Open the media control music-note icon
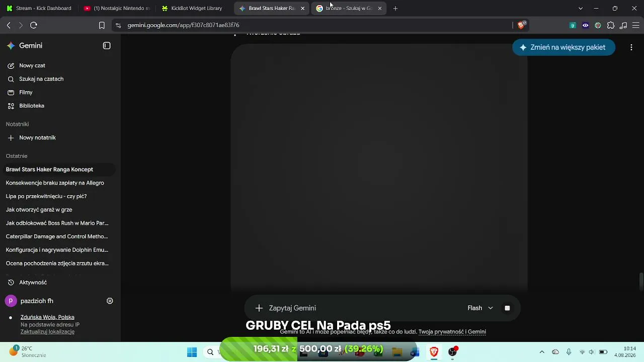The width and height of the screenshot is (644, 362). [623, 25]
